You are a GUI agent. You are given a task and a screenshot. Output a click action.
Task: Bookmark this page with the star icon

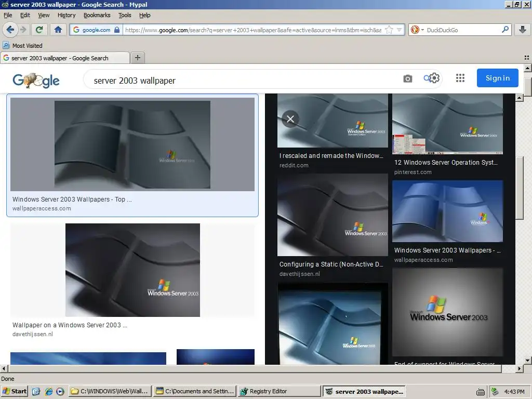pos(389,30)
